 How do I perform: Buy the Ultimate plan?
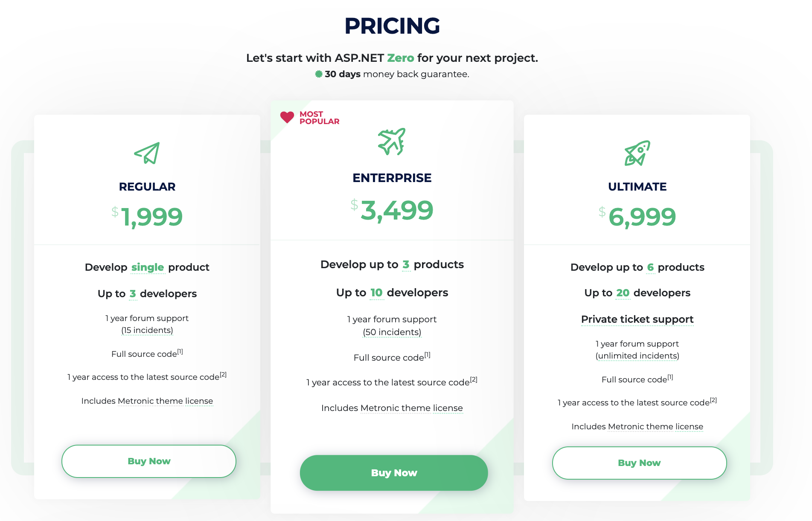639,463
